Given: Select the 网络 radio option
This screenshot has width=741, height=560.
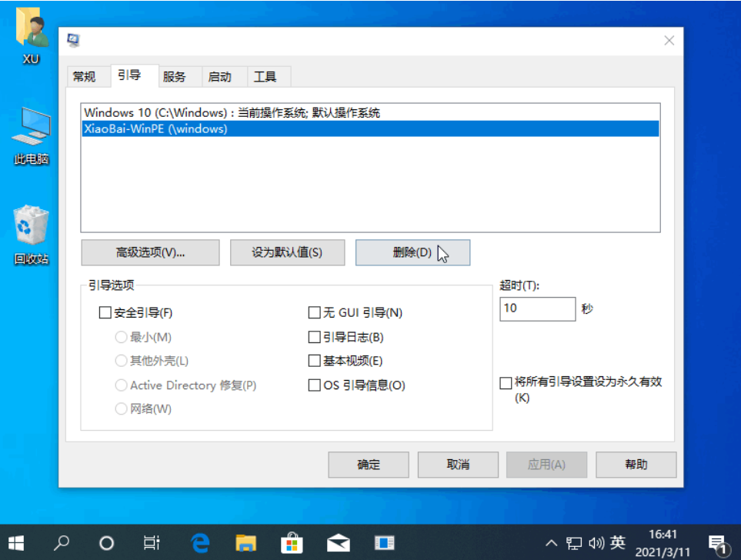Looking at the screenshot, I should tap(121, 408).
